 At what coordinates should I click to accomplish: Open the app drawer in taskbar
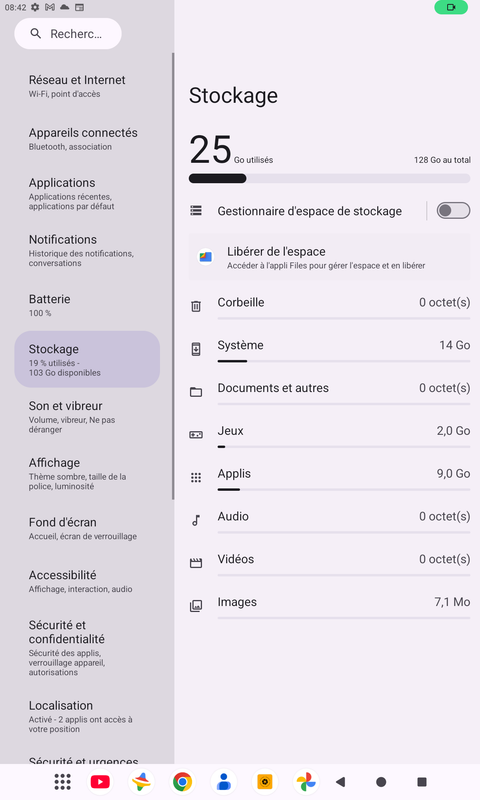point(63,782)
